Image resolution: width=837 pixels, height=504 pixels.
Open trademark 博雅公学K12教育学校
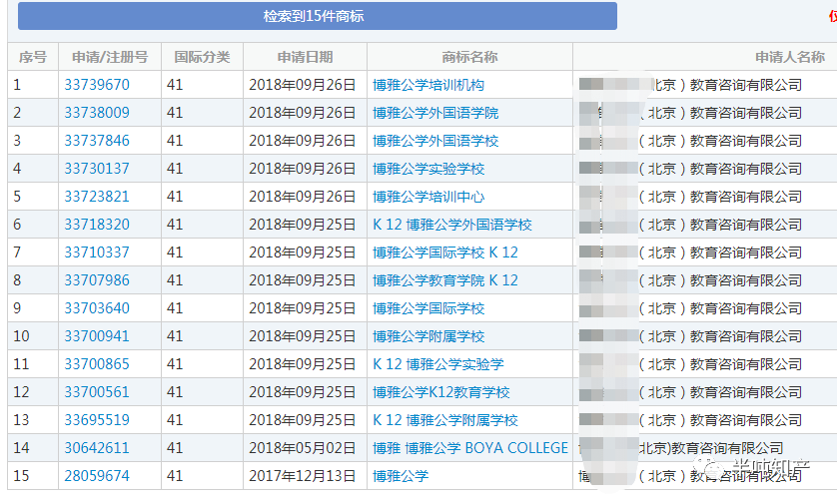pyautogui.click(x=440, y=392)
